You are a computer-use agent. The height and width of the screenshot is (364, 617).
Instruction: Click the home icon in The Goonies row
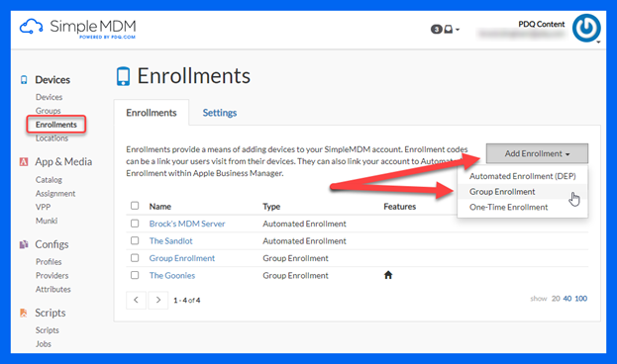[x=388, y=275]
